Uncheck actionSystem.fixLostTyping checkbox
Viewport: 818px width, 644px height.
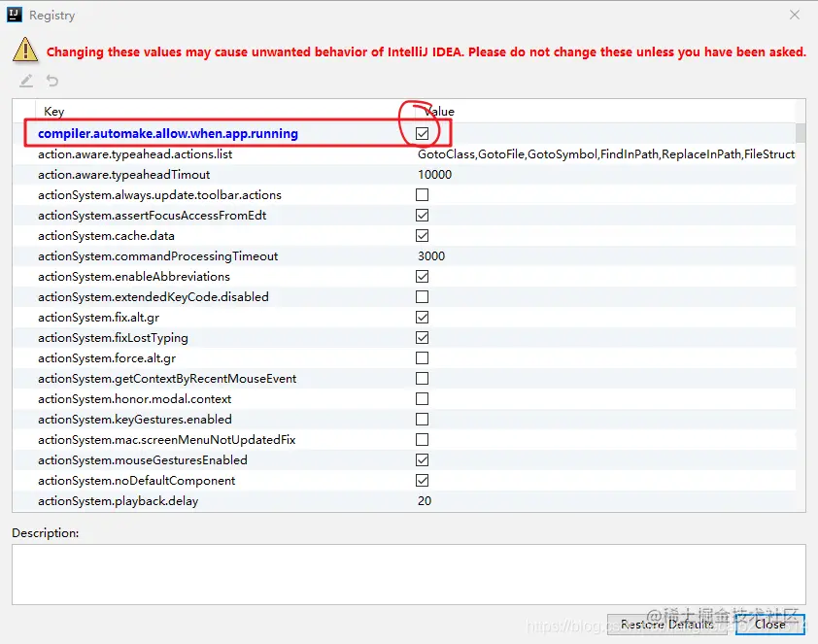pyautogui.click(x=422, y=337)
